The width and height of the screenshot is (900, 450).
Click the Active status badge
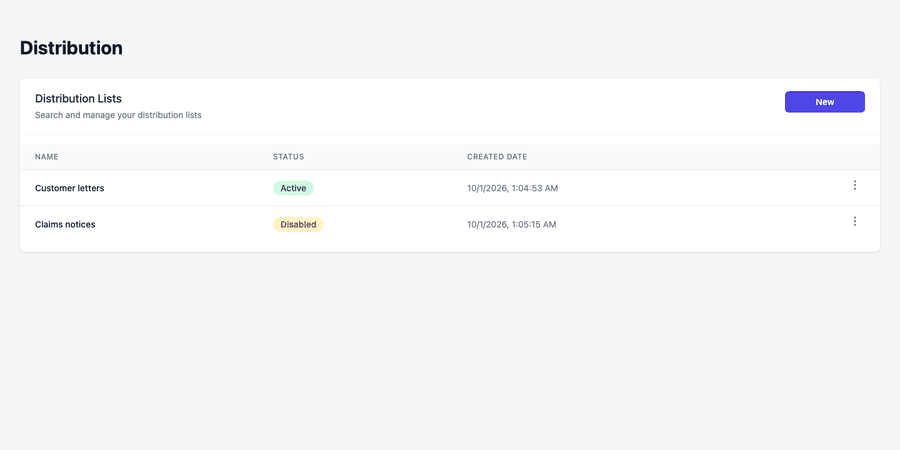[x=293, y=188]
